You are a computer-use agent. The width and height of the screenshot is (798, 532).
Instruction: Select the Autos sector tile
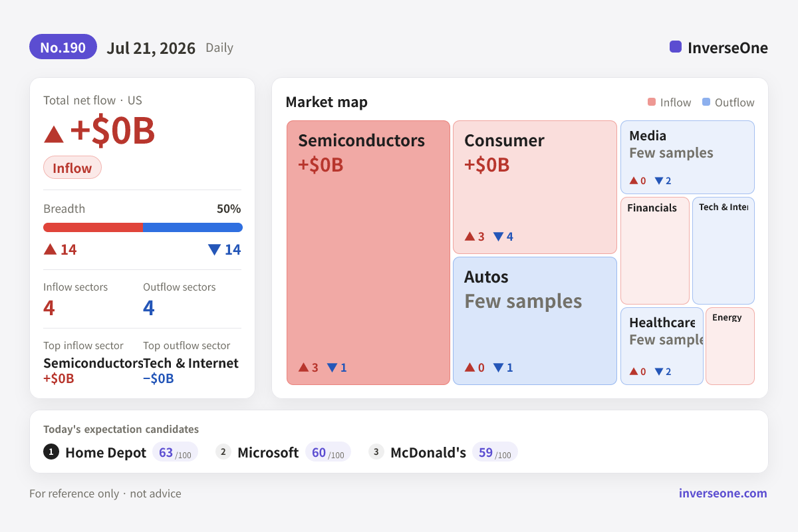(x=535, y=321)
